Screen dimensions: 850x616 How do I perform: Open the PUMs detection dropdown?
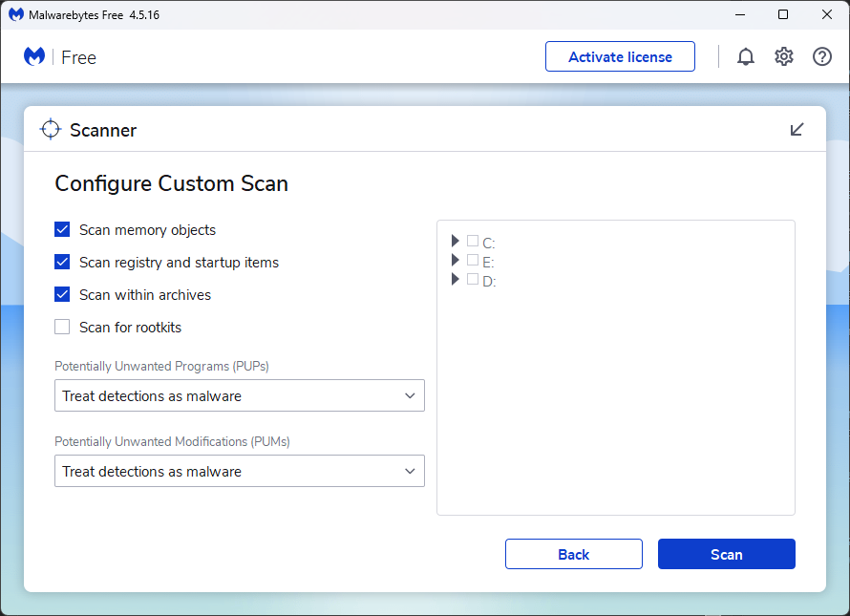tap(239, 472)
